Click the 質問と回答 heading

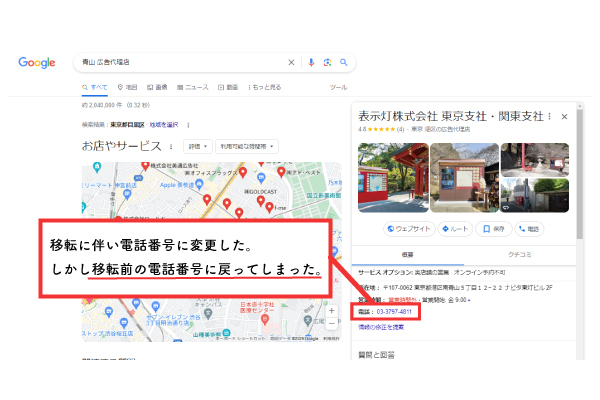click(x=377, y=355)
